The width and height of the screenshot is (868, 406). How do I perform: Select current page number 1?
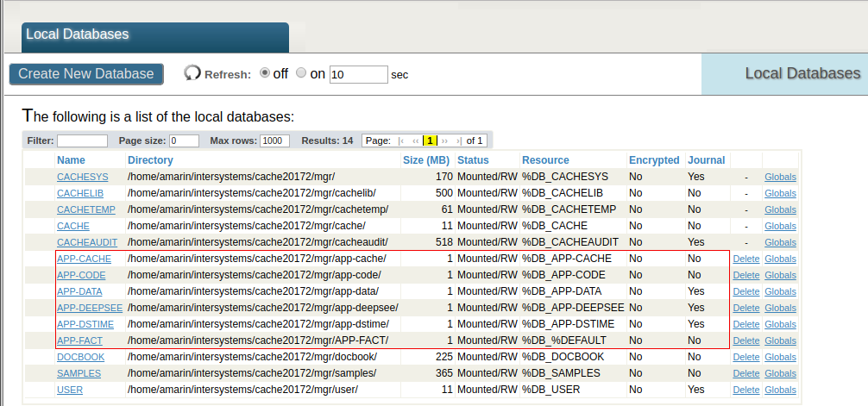[431, 141]
